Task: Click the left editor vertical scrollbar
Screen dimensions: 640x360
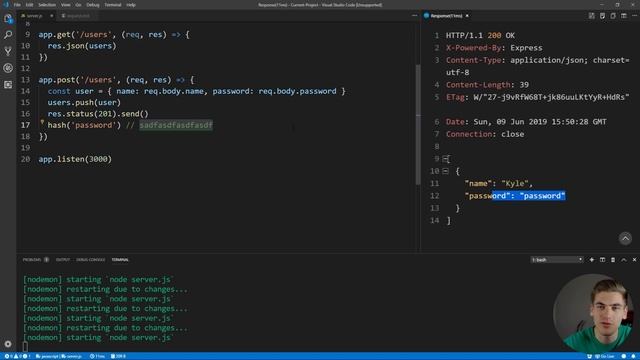Action: pos(418,124)
